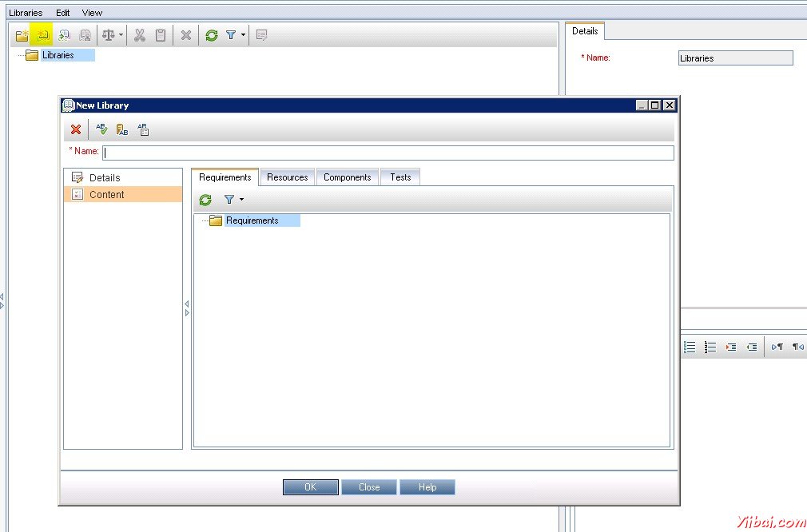Click the numbered list formatting icon
The image size is (807, 532).
click(710, 347)
